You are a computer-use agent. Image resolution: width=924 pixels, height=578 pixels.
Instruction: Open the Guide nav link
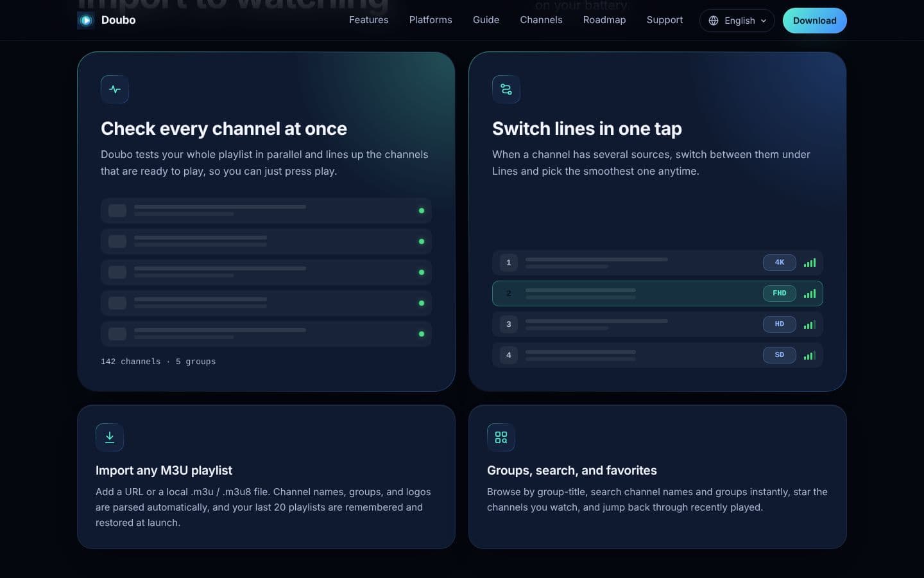[x=486, y=20]
